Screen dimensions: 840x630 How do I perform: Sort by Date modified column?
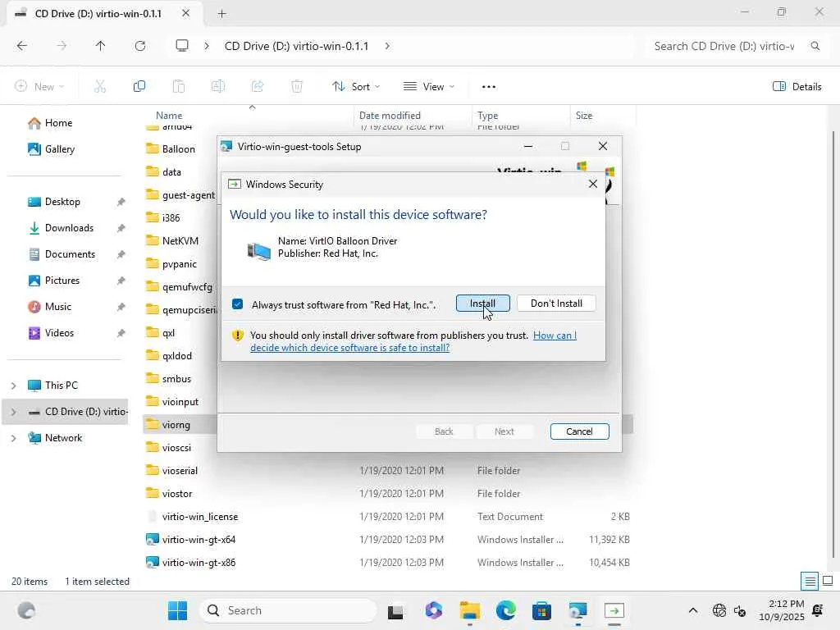[390, 115]
